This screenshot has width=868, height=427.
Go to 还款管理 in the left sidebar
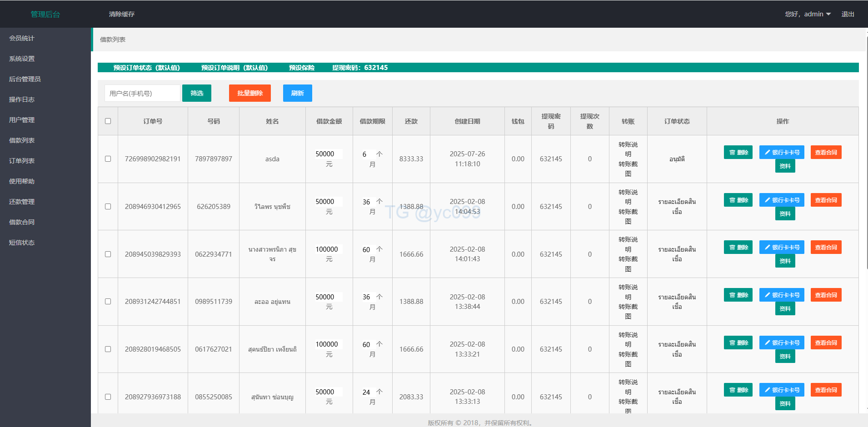click(x=22, y=202)
